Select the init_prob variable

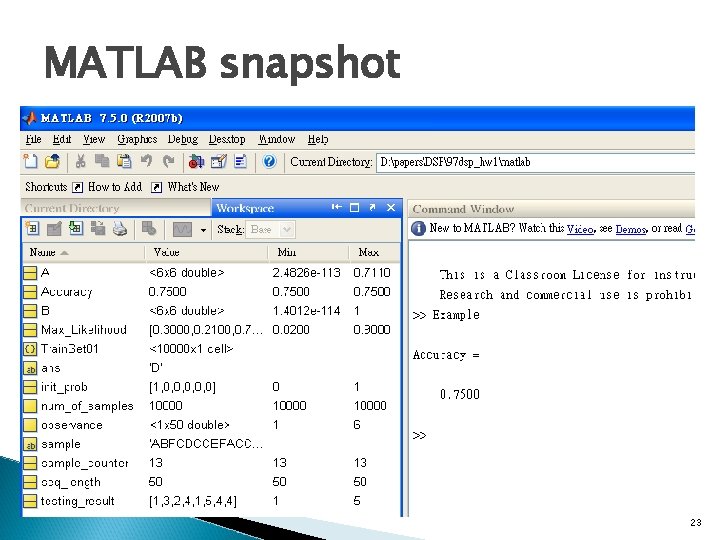211,387
